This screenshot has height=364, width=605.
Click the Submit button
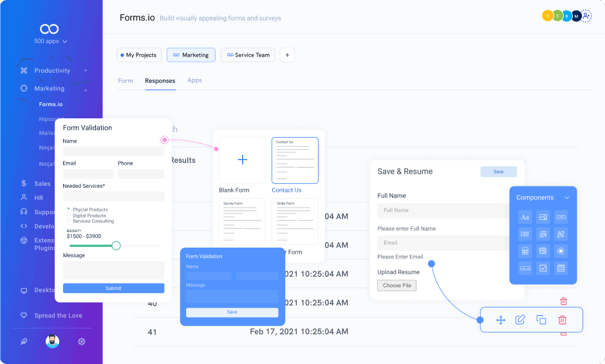coord(113,288)
